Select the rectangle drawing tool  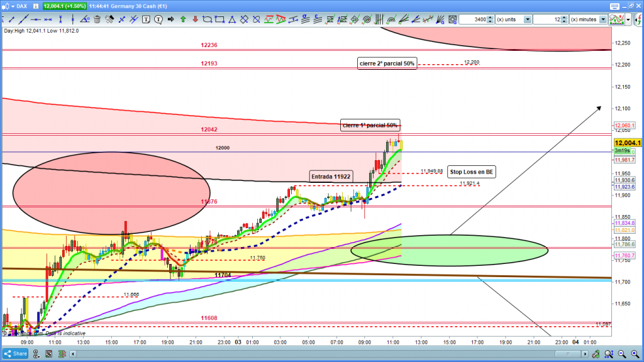[x=219, y=19]
